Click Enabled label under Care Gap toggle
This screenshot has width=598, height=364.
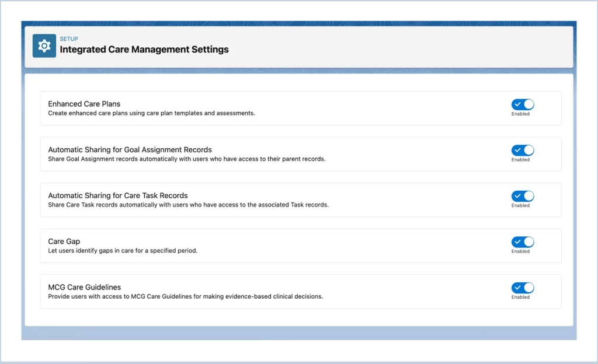[x=520, y=251]
